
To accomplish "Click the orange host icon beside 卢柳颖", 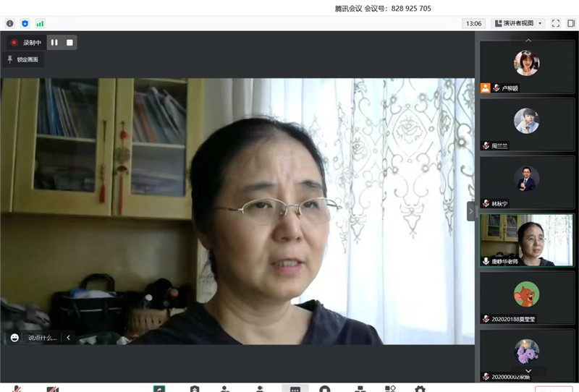I will click(x=485, y=88).
